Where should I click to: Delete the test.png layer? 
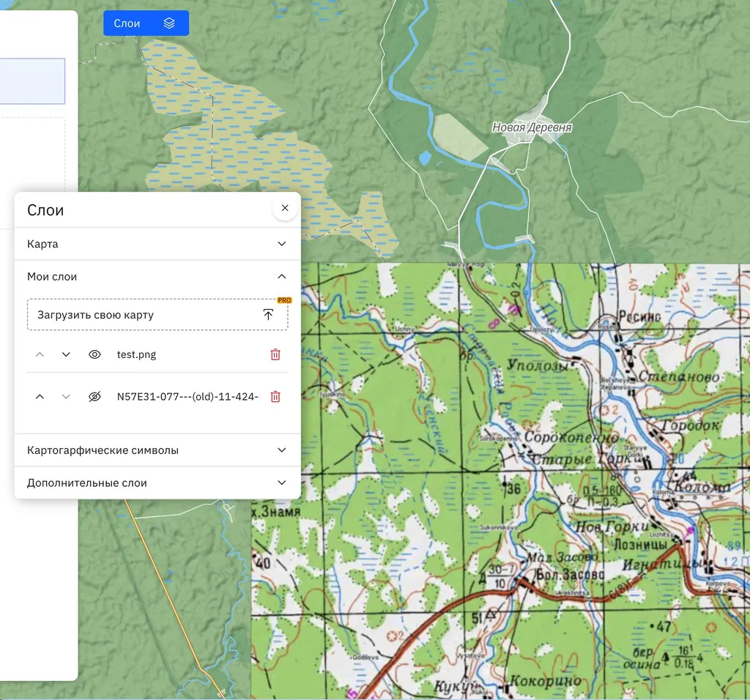[275, 354]
